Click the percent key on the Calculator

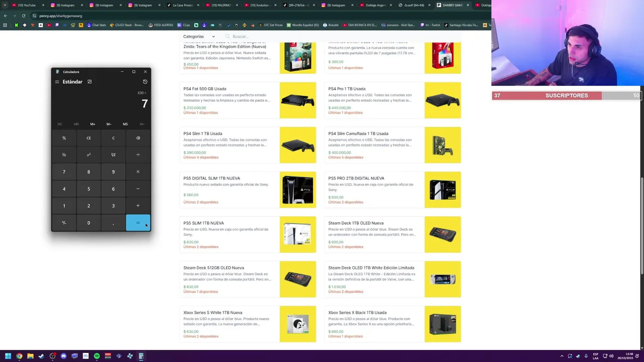click(x=64, y=138)
